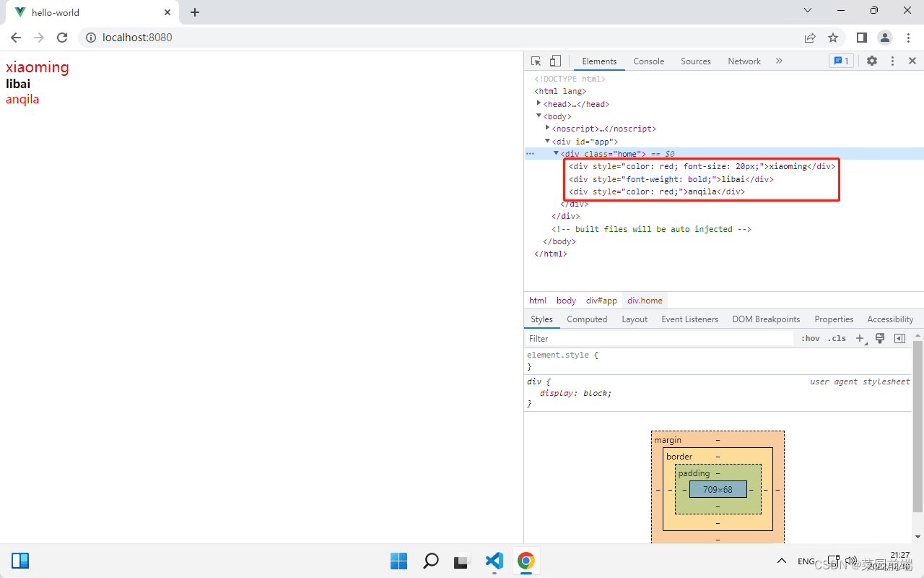
Task: Open taskbar Search magnifier
Action: 430,561
